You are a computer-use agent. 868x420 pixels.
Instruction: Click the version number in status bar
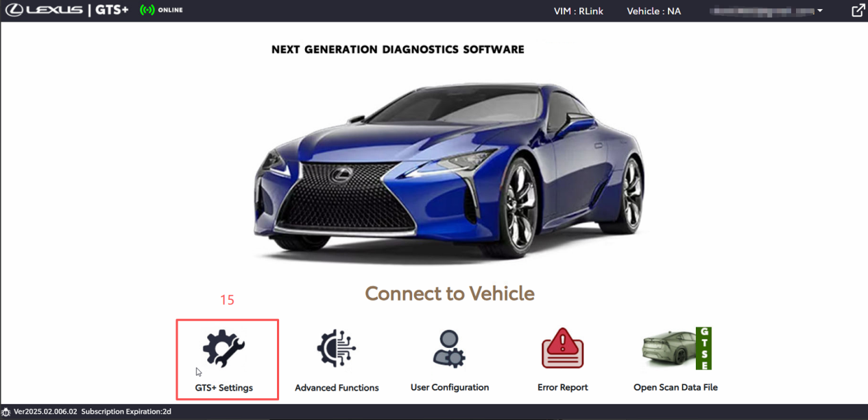pyautogui.click(x=45, y=412)
